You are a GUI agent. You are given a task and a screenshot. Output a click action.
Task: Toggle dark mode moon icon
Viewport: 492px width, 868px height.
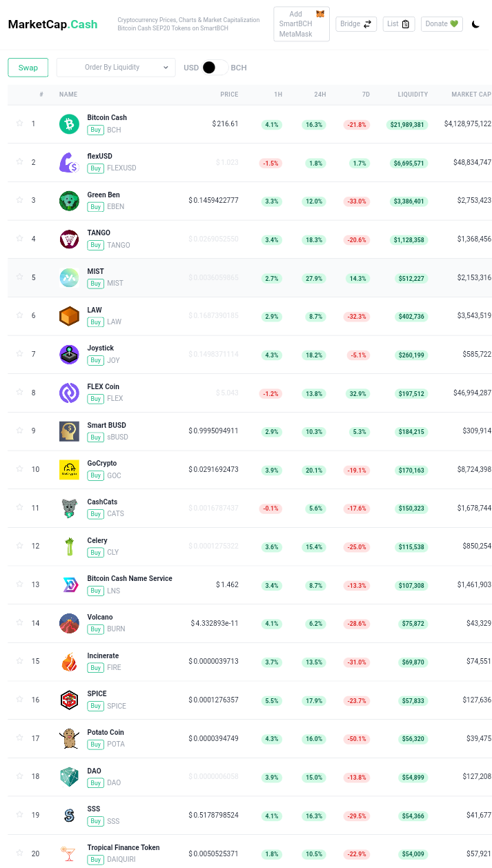(475, 24)
